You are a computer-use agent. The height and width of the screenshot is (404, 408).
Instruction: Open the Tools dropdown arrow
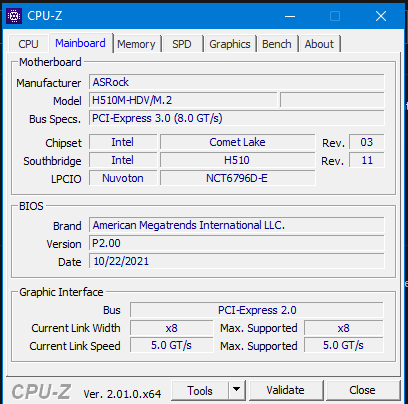237,389
